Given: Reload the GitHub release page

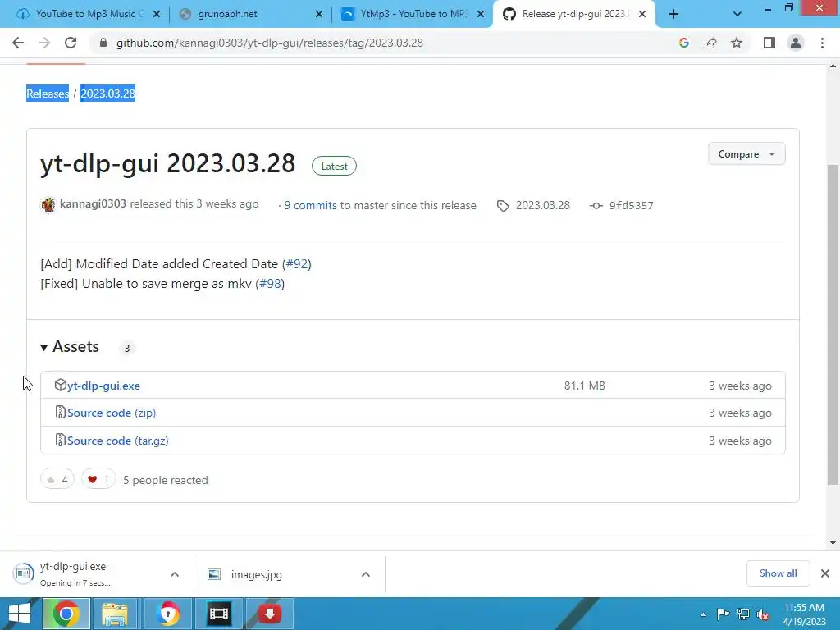Looking at the screenshot, I should click(71, 43).
